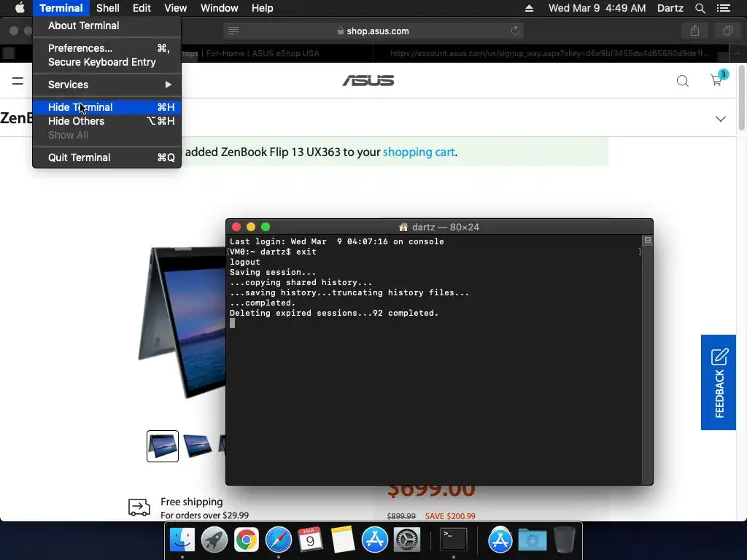
Task: Click the Terminal icon in the Dock
Action: point(453,540)
